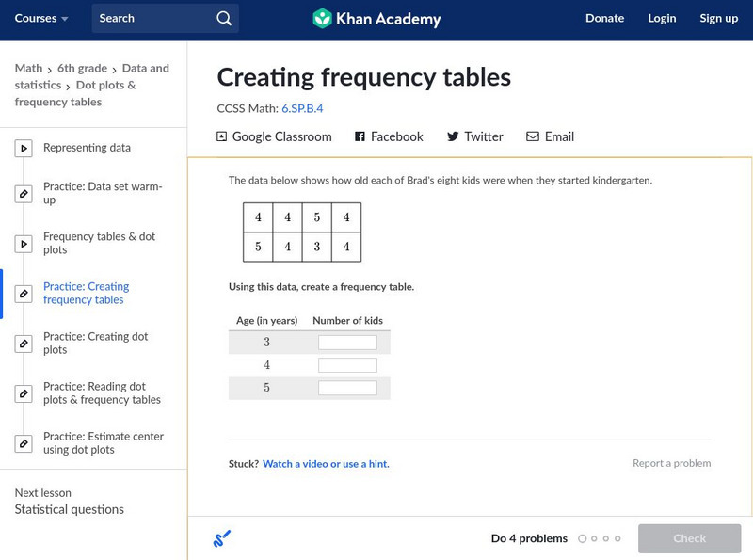The width and height of the screenshot is (753, 560).
Task: Click the pencil icon beside Creating dot plots
Action: click(24, 344)
